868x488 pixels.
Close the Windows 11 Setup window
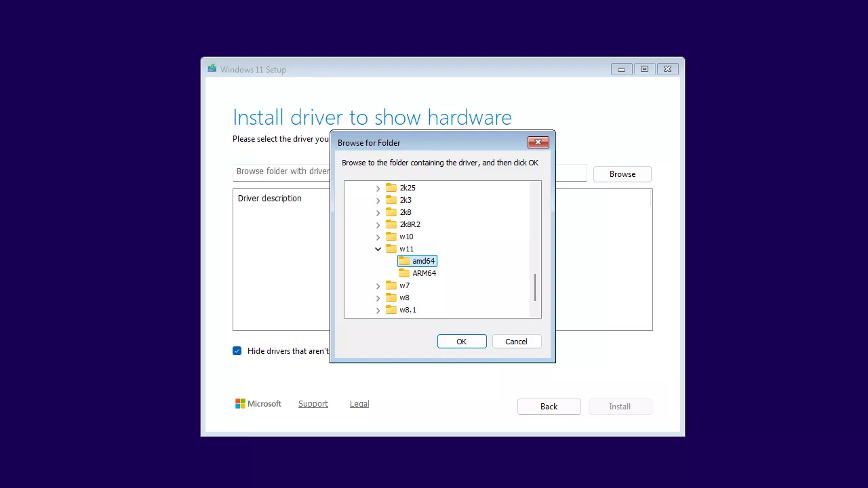668,69
